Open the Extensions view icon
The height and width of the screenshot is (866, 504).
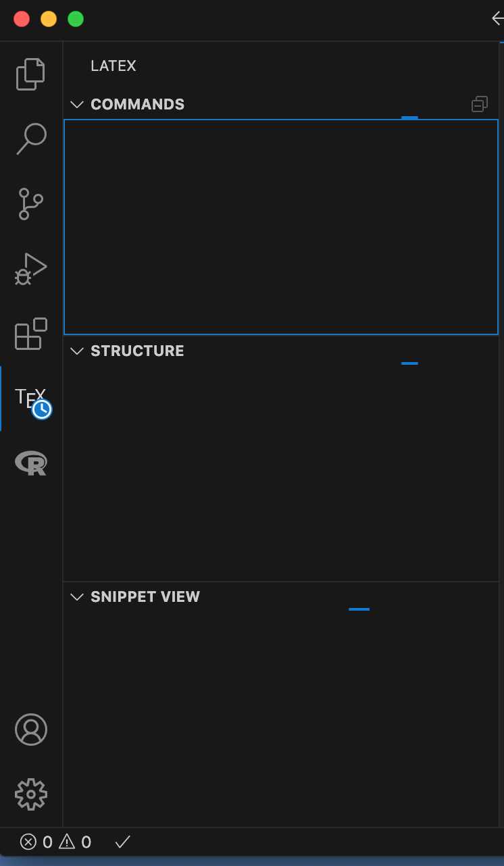point(30,333)
